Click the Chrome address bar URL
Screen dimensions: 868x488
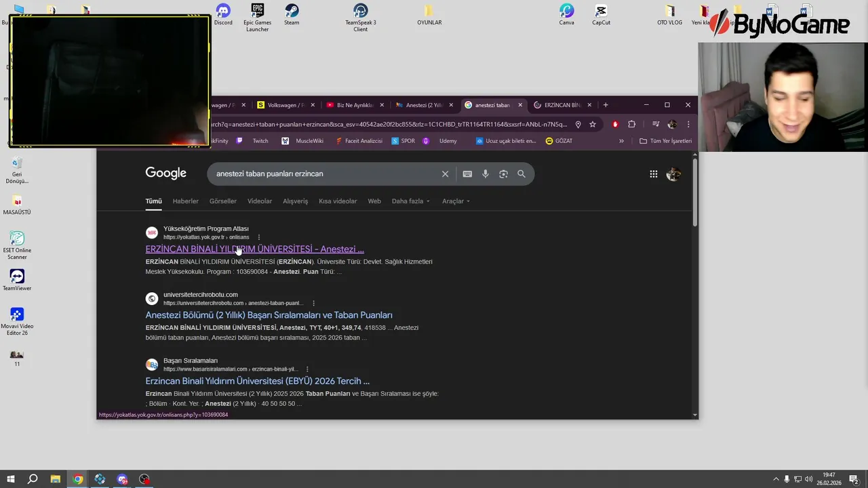coord(390,124)
